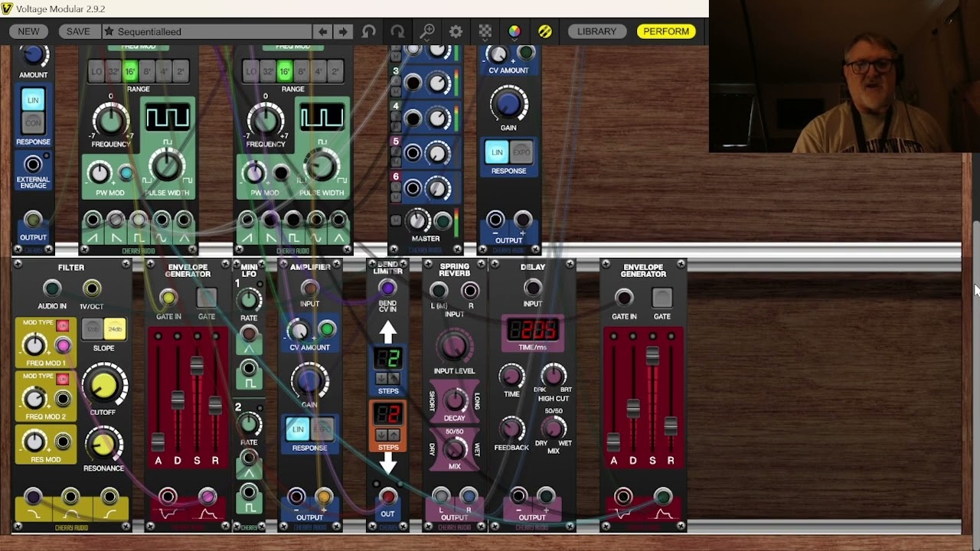Click the NEW preset button
This screenshot has height=551, width=980.
[28, 31]
